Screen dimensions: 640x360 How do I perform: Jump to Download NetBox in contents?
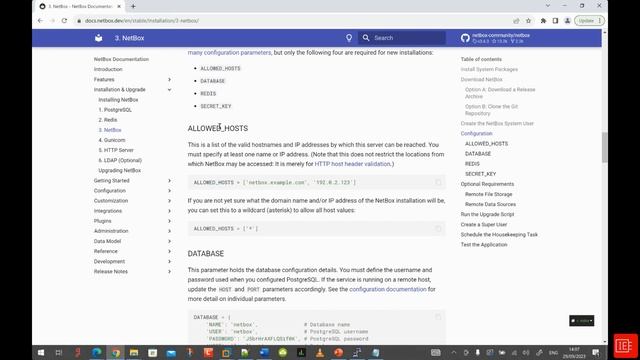coord(482,80)
